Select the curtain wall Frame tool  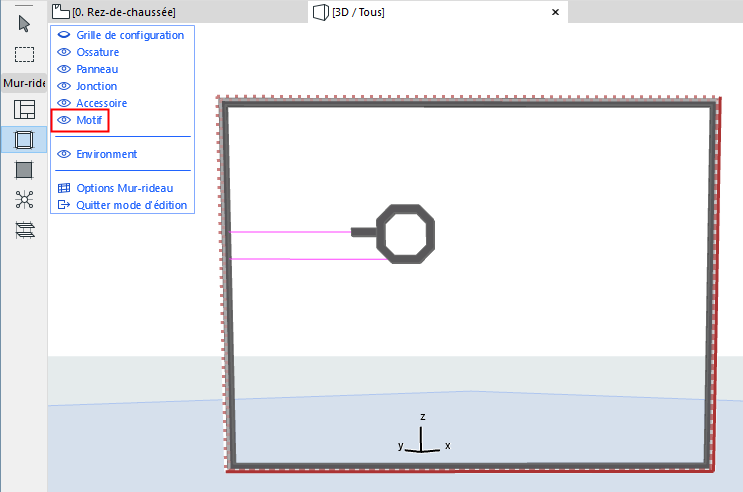point(24,140)
